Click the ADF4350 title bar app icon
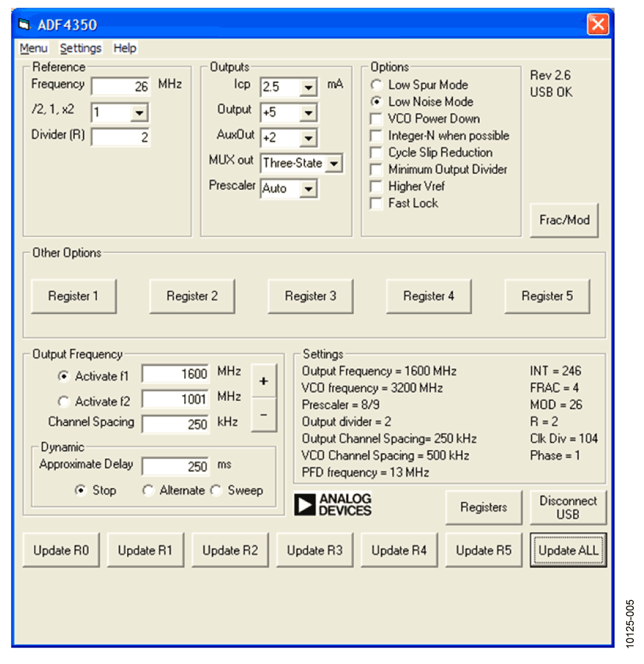644x664 pixels. [x=25, y=25]
